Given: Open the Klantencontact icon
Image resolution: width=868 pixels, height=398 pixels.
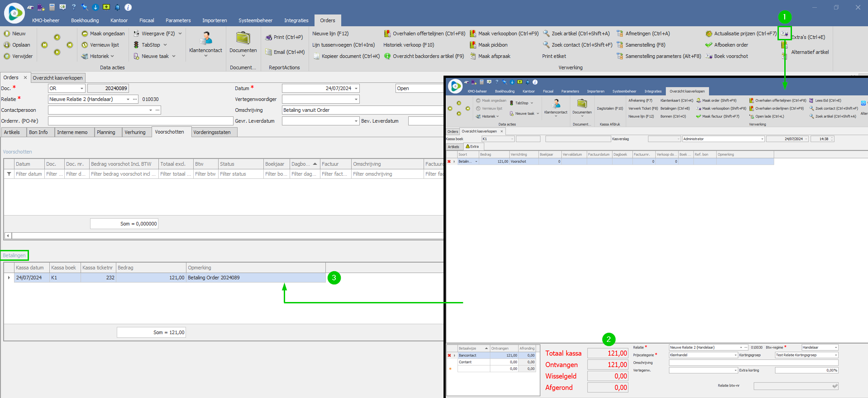Looking at the screenshot, I should coord(206,38).
